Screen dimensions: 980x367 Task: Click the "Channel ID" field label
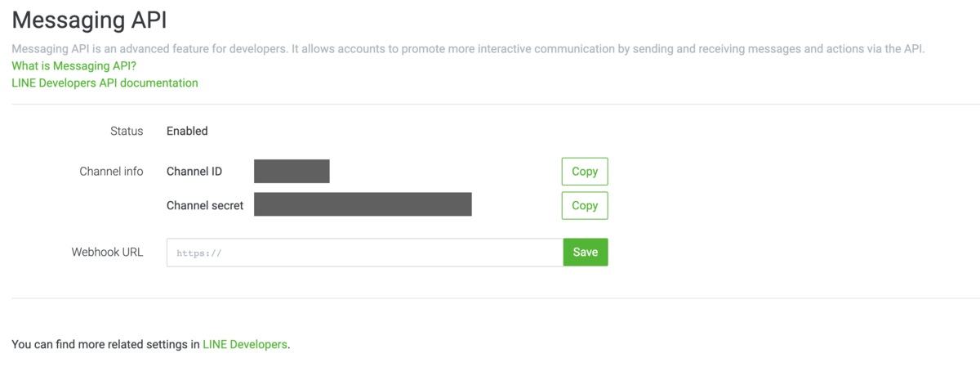(x=194, y=172)
